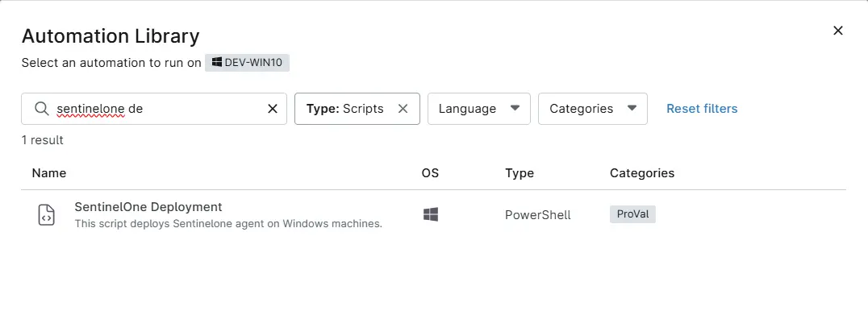Click the Reset filters link

point(702,109)
